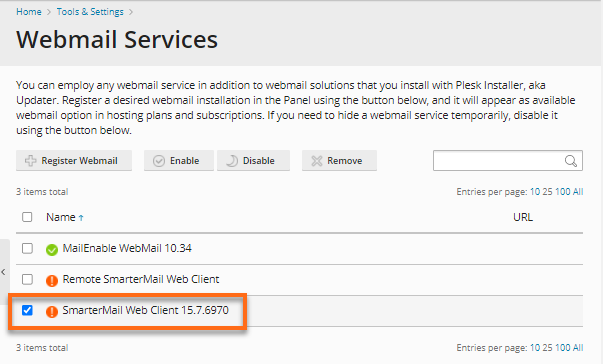Click the Register Webmail button

pyautogui.click(x=74, y=161)
